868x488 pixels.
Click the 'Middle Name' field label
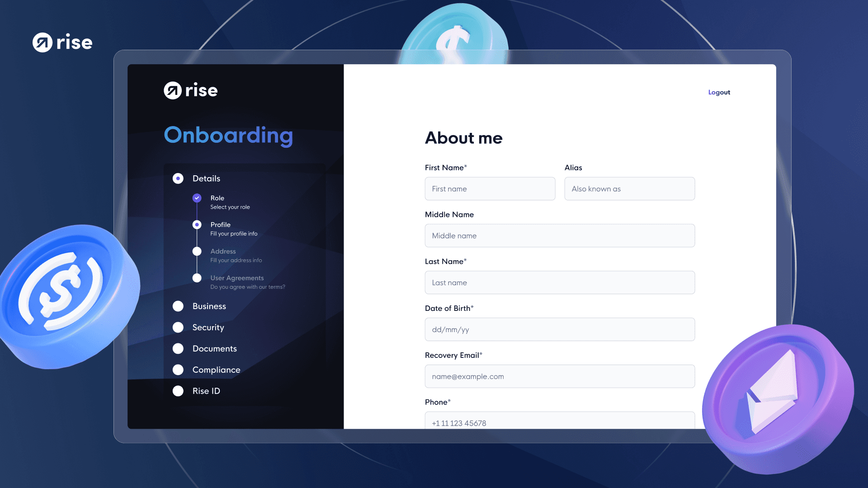pyautogui.click(x=449, y=215)
